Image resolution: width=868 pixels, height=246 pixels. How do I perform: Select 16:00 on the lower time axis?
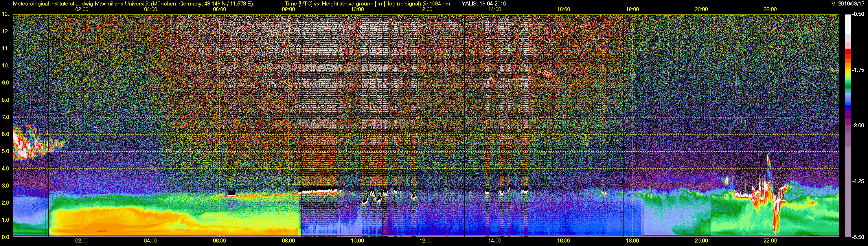pos(564,241)
